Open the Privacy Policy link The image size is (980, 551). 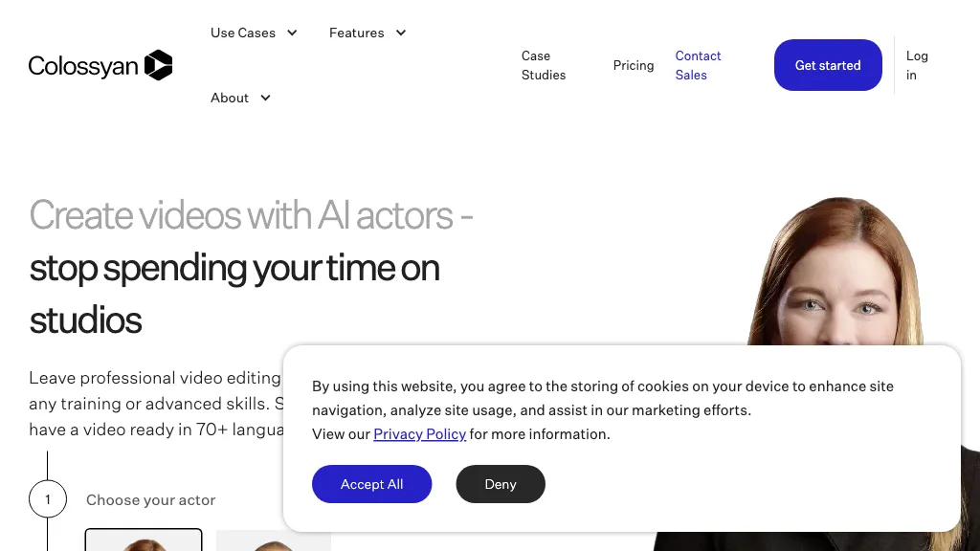tap(419, 433)
